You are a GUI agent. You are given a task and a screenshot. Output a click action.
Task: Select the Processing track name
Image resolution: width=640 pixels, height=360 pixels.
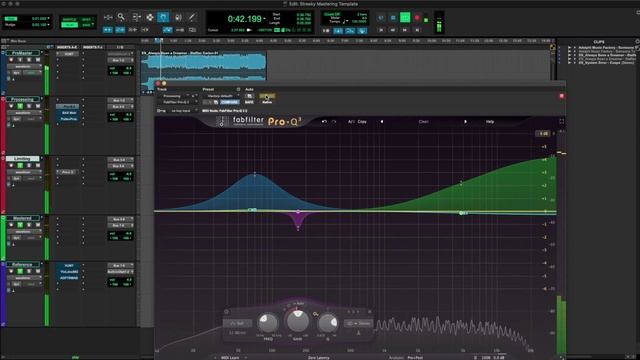coord(22,99)
